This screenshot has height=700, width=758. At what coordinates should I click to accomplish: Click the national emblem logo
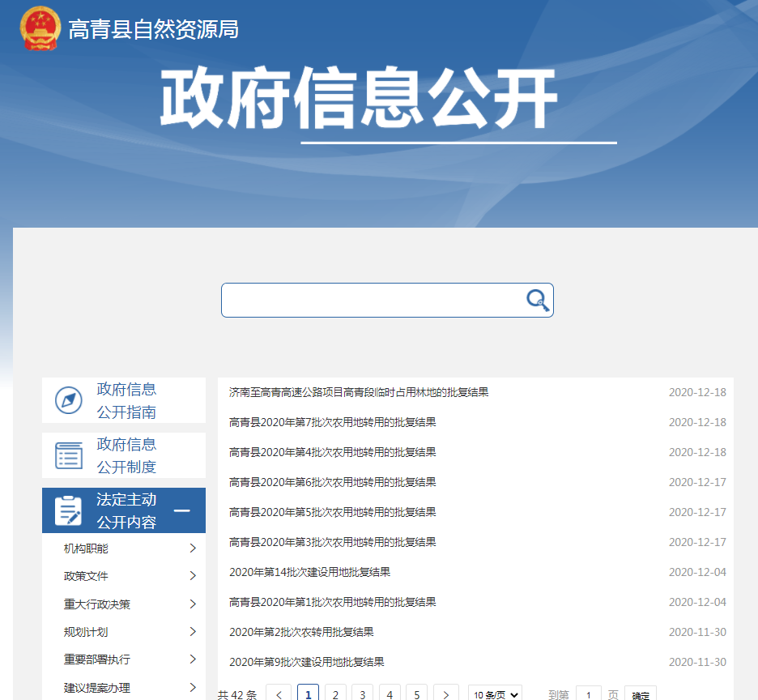[x=40, y=28]
